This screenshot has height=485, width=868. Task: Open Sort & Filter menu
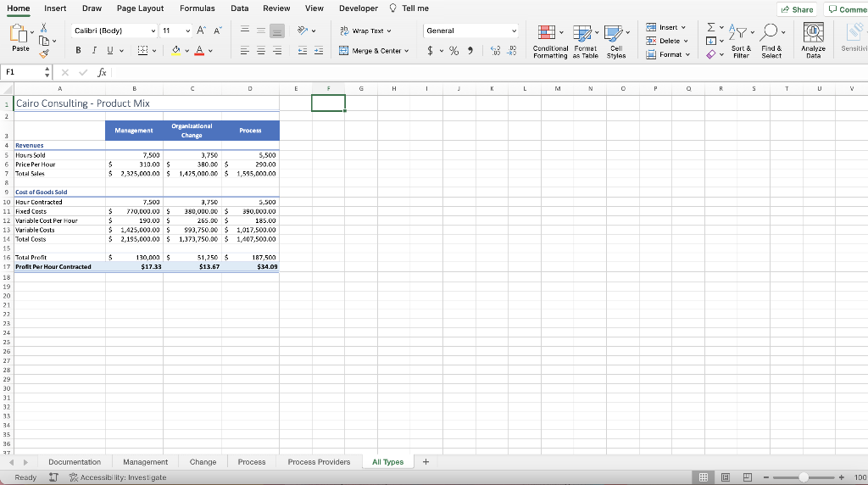coord(741,42)
